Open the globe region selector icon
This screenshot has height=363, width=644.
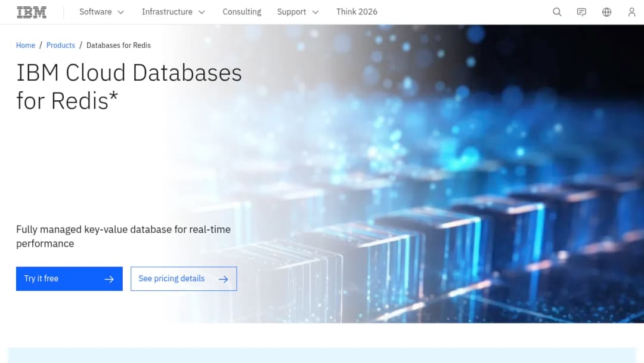(606, 12)
